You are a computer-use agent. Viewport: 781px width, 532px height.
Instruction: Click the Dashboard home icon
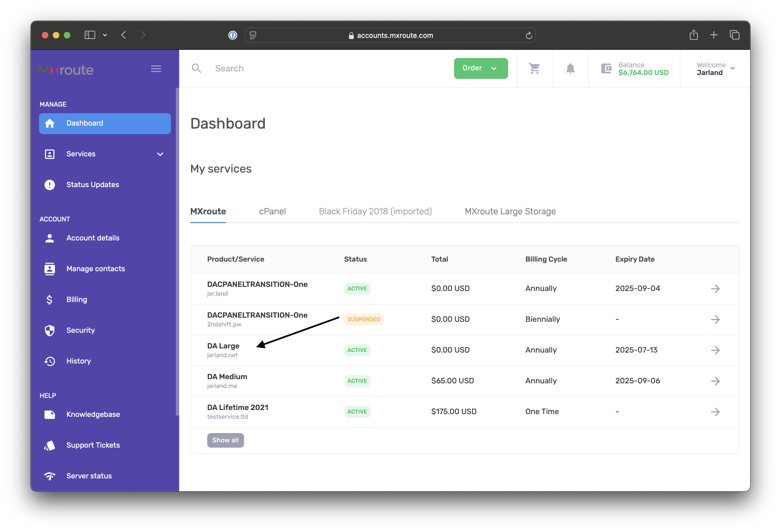50,123
